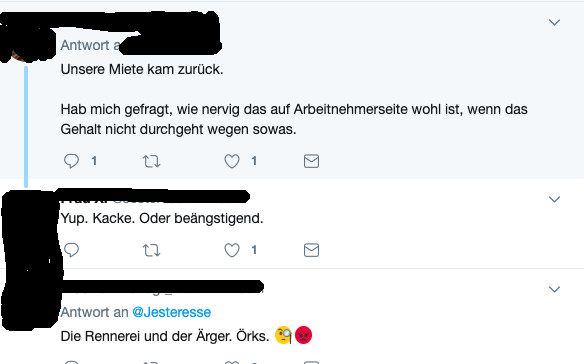The height and width of the screenshot is (364, 584).
Task: Expand options chevron on 'Yup. Kacke.' tweet
Action: tap(555, 199)
